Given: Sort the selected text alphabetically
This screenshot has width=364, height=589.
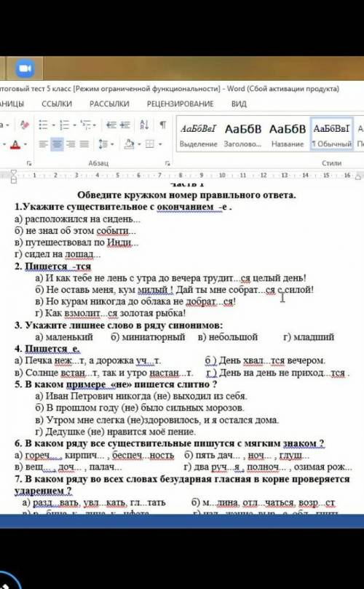Looking at the screenshot, I should (144, 124).
